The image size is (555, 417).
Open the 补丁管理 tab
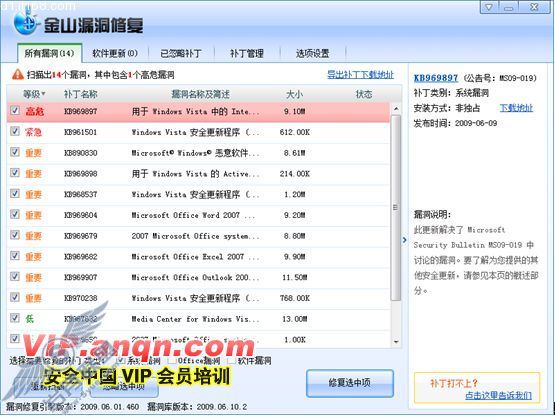(247, 53)
